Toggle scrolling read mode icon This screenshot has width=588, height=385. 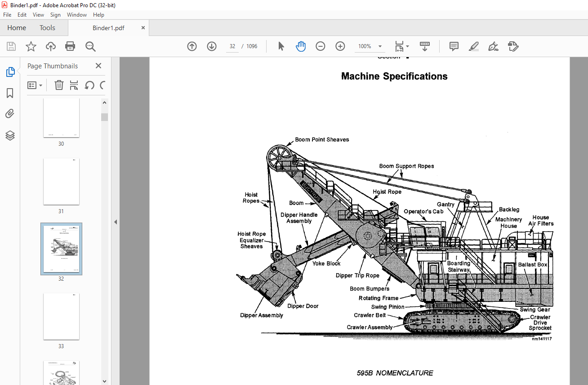coord(425,46)
